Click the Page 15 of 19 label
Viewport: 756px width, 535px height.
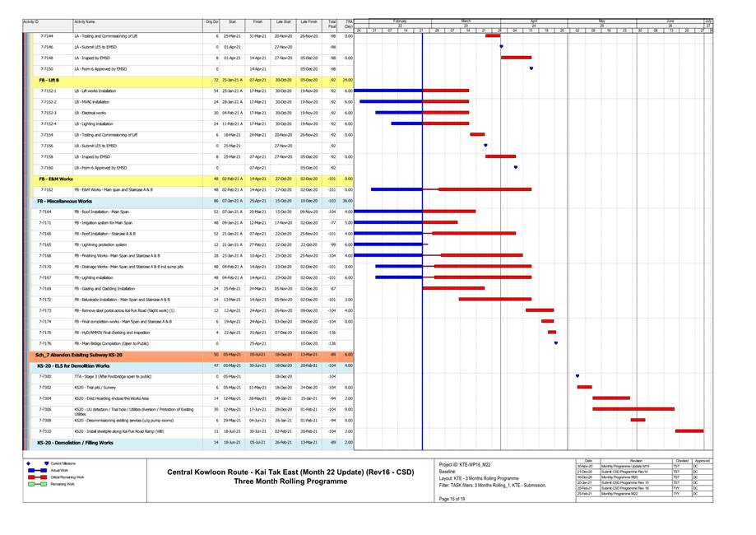click(x=452, y=499)
